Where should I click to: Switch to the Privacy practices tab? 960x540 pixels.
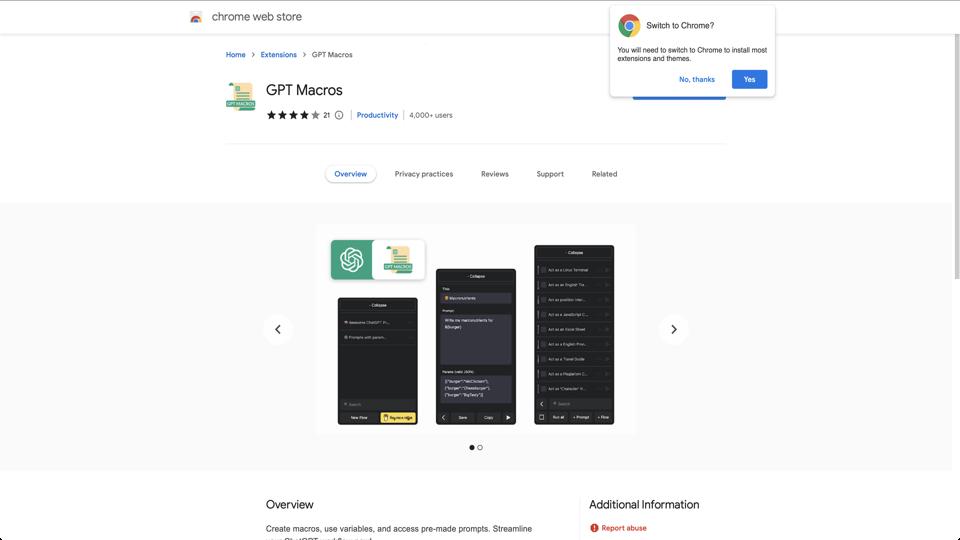(424, 174)
